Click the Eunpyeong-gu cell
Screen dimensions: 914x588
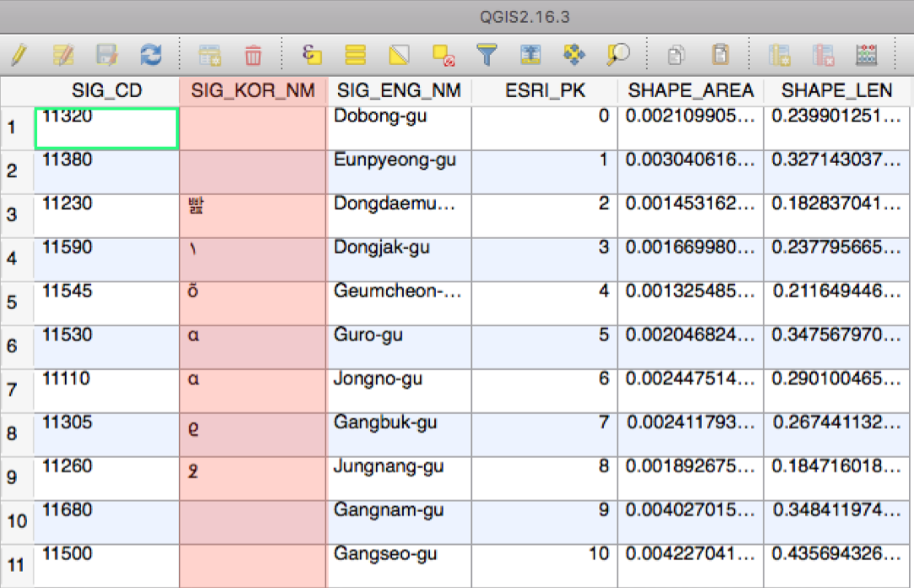click(399, 171)
